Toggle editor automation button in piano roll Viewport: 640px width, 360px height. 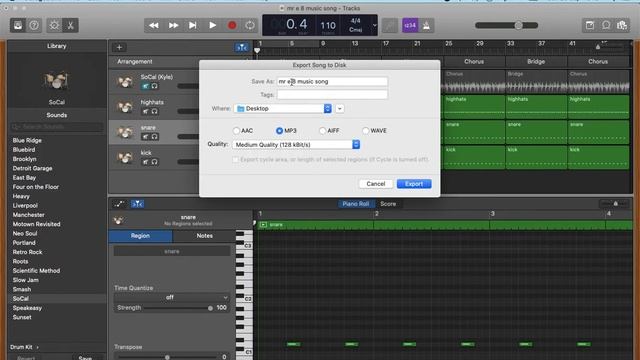119,204
